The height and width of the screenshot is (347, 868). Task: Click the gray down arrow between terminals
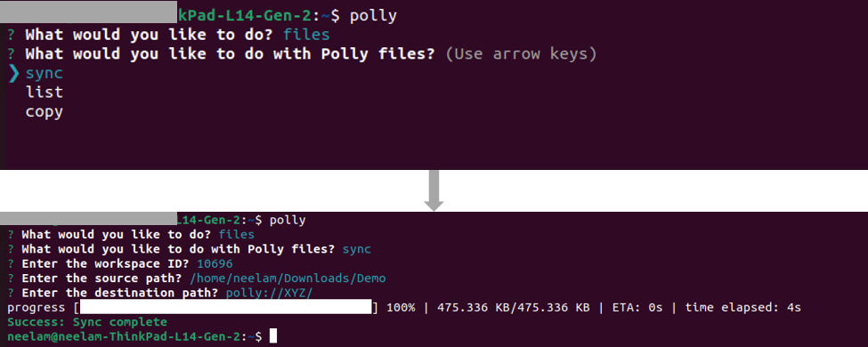434,190
